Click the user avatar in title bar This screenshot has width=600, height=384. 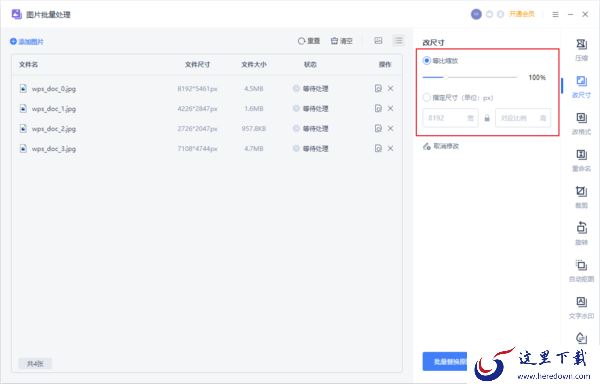point(476,15)
